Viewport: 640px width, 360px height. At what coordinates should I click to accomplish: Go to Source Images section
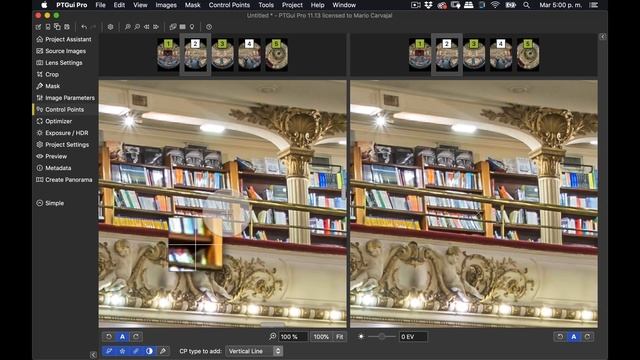[61, 51]
